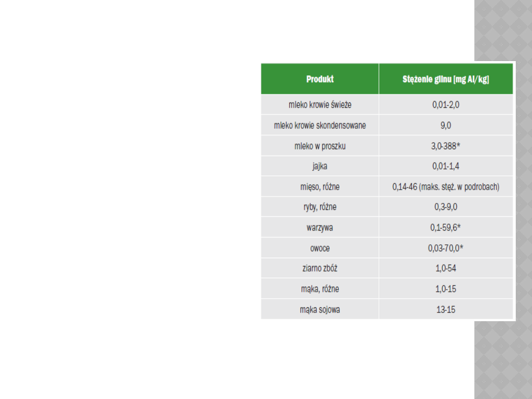Select the 'ryby, różne' cell

pos(320,207)
